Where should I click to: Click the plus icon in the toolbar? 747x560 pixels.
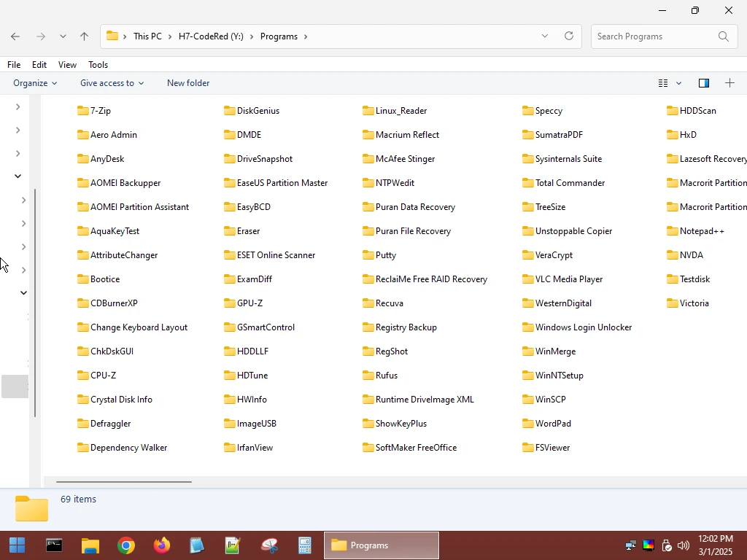(729, 83)
